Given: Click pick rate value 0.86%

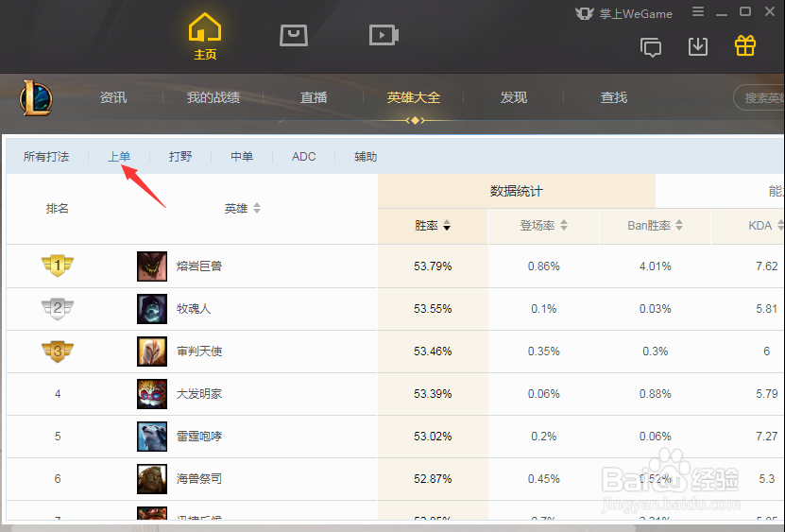Looking at the screenshot, I should point(544,266).
